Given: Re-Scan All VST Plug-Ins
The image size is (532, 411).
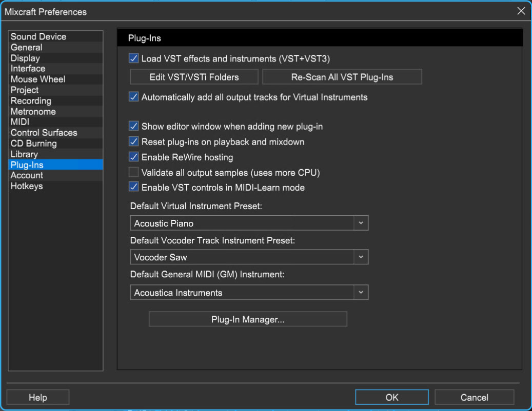Looking at the screenshot, I should click(342, 77).
